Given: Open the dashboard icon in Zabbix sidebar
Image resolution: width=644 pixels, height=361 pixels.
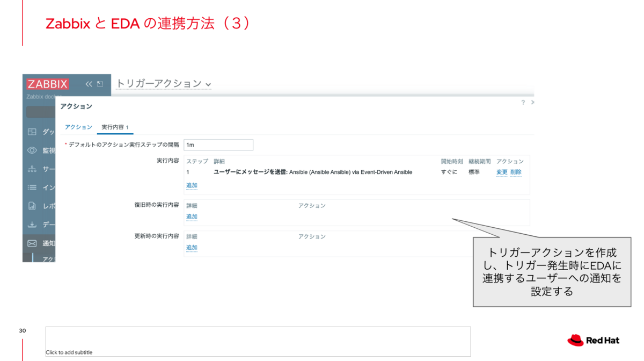Looking at the screenshot, I should 32,132.
